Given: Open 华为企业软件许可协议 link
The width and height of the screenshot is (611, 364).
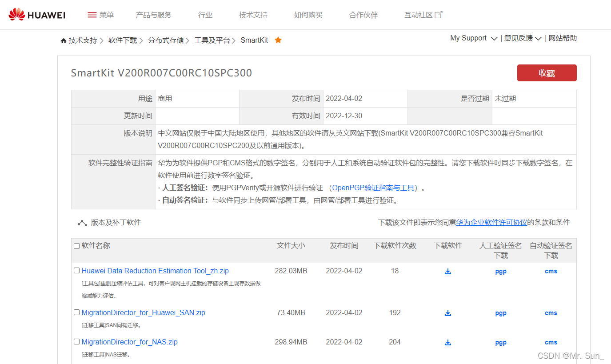Looking at the screenshot, I should [491, 223].
